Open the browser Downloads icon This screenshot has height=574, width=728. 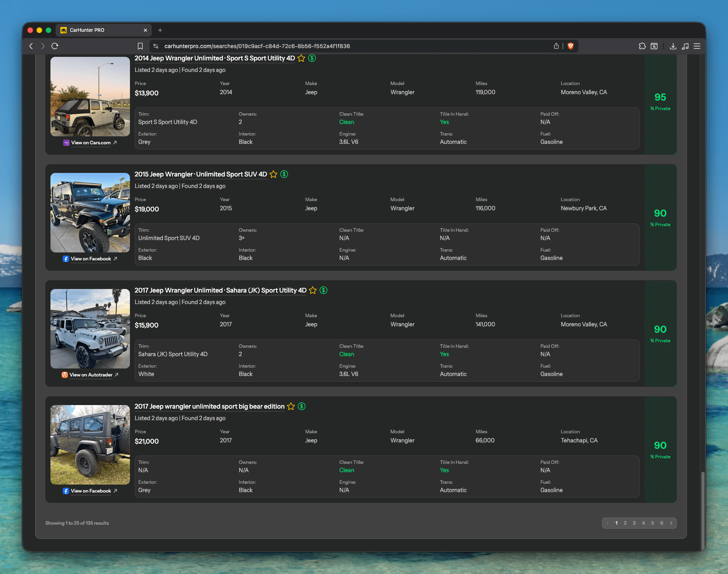point(673,46)
